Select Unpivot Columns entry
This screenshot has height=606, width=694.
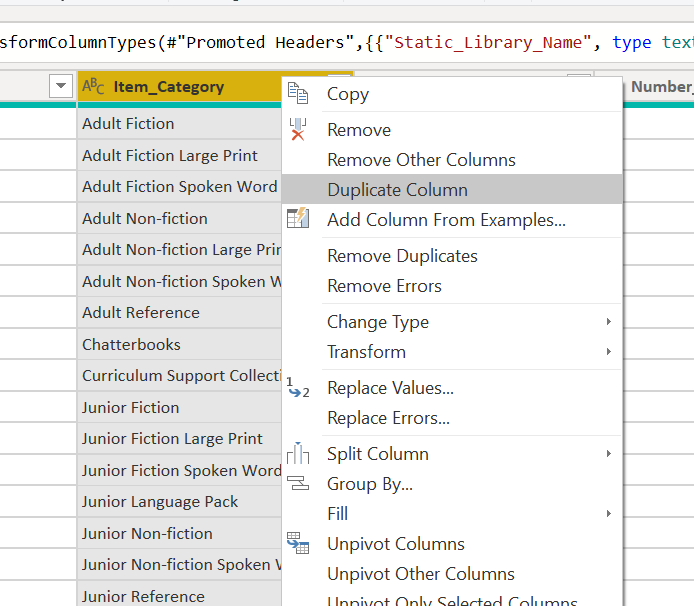coord(452,544)
